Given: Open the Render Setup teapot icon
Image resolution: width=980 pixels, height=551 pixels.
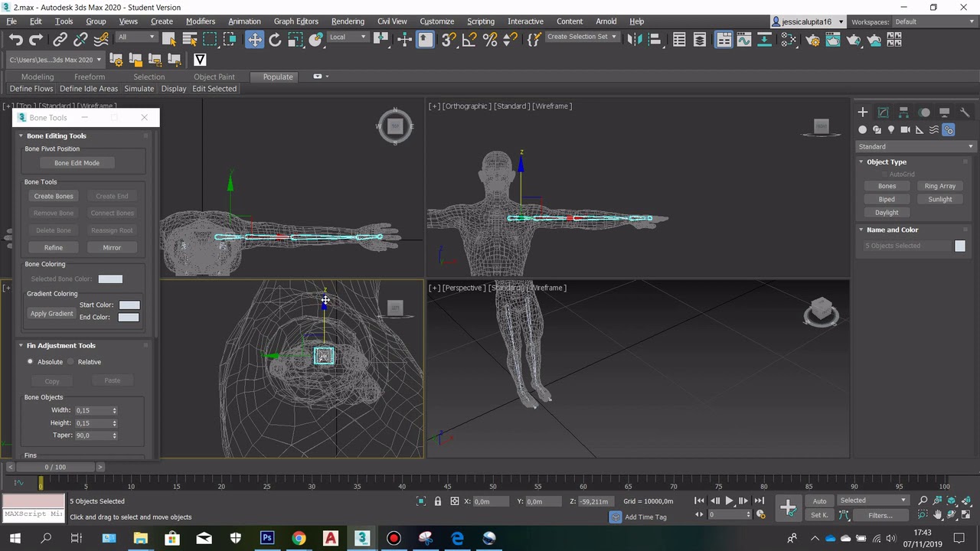Looking at the screenshot, I should [x=813, y=40].
